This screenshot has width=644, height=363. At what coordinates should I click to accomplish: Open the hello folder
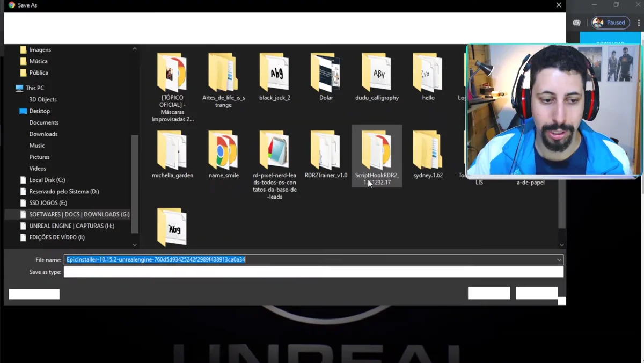(428, 77)
